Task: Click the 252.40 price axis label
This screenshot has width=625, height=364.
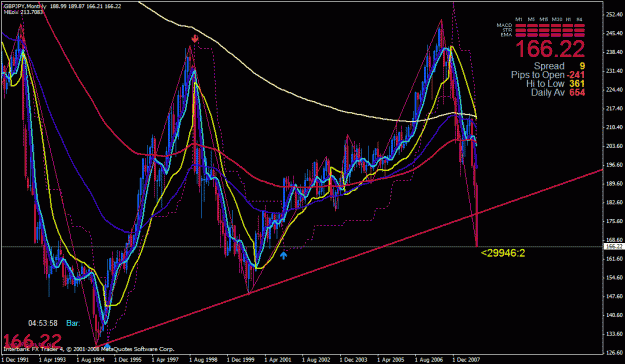Action: click(614, 15)
